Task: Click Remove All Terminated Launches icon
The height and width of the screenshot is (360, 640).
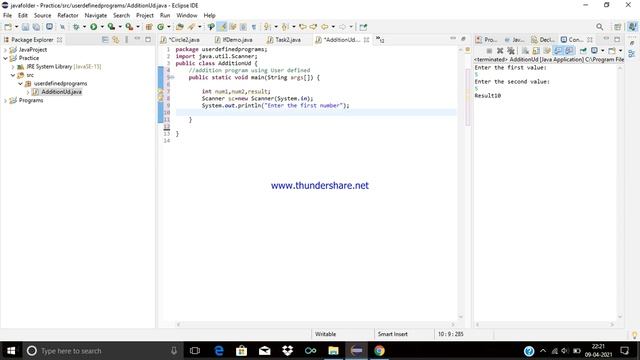Action: (x=511, y=51)
